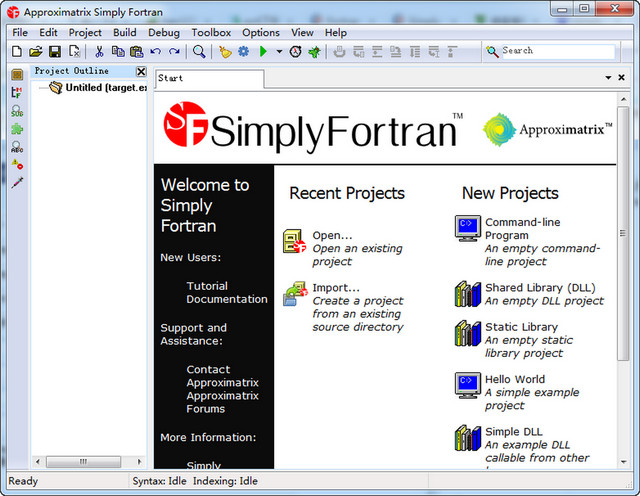Open the Toolbox menu
The image size is (640, 496).
[x=211, y=33]
